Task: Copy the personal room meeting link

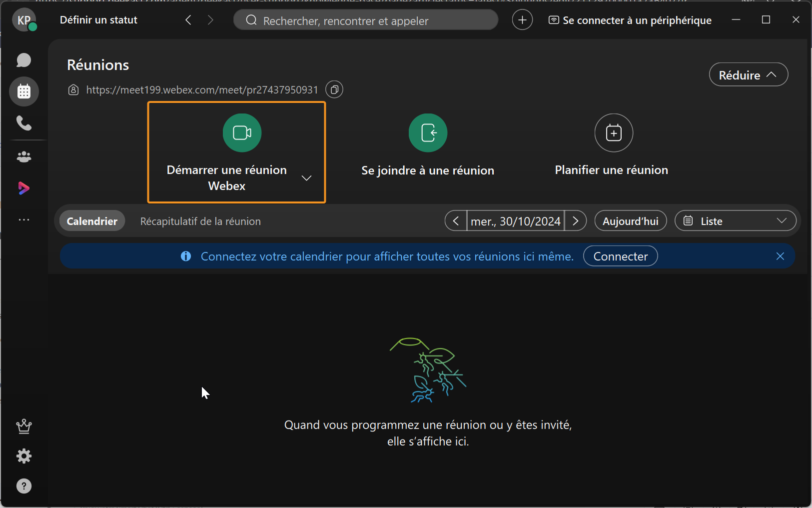Action: (x=334, y=89)
